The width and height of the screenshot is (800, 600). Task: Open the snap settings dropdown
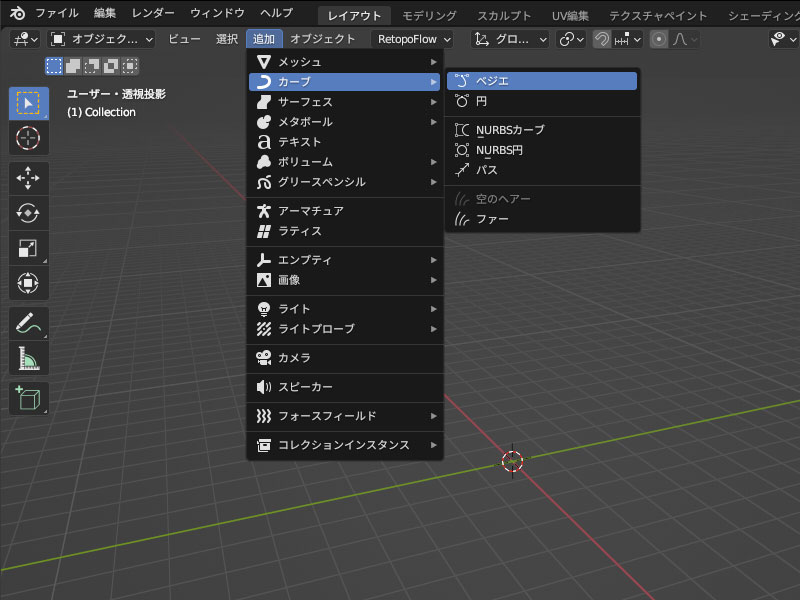pyautogui.click(x=628, y=39)
